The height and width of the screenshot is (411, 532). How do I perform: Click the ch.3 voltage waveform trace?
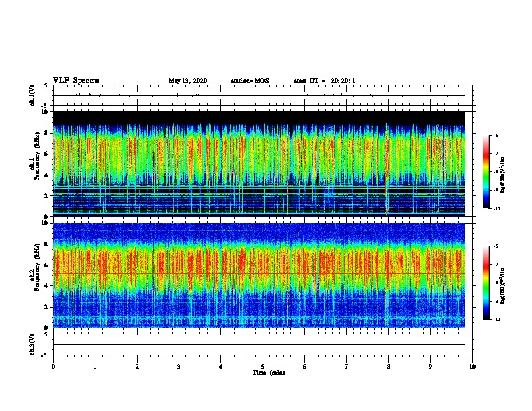pyautogui.click(x=259, y=345)
